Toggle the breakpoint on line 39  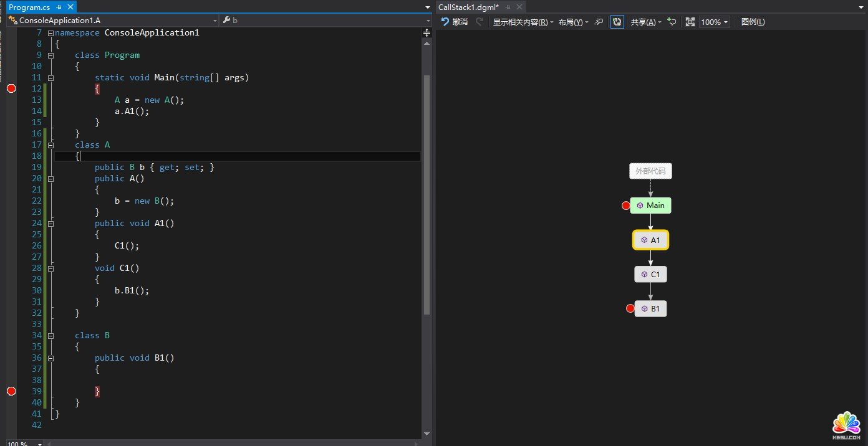coord(11,391)
